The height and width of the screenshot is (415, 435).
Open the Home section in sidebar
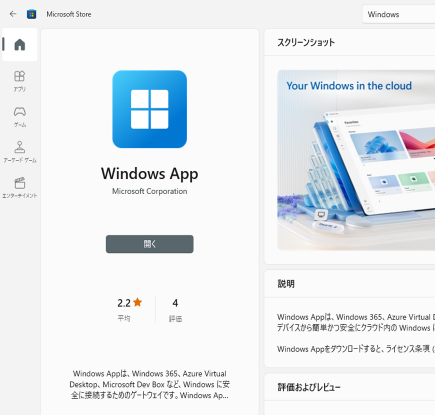20,45
